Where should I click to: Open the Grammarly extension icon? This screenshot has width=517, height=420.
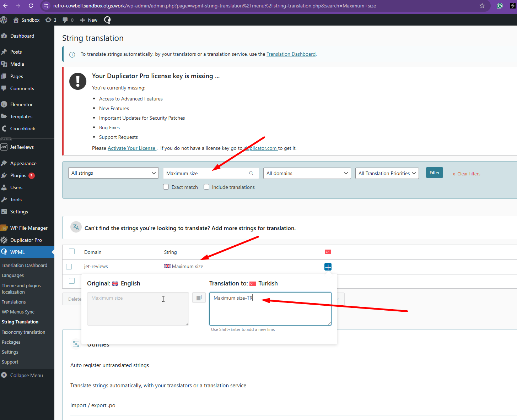tap(500, 6)
